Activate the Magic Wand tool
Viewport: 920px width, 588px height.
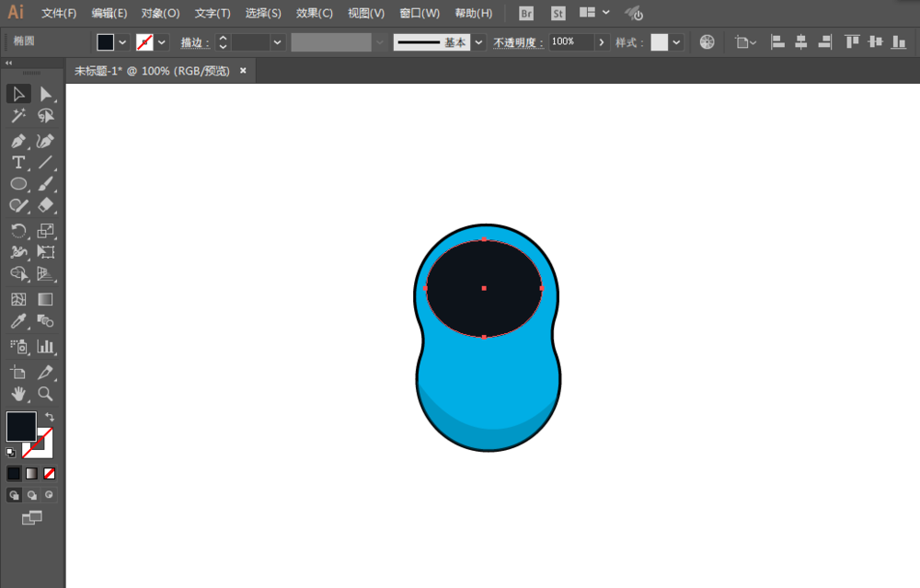point(18,116)
